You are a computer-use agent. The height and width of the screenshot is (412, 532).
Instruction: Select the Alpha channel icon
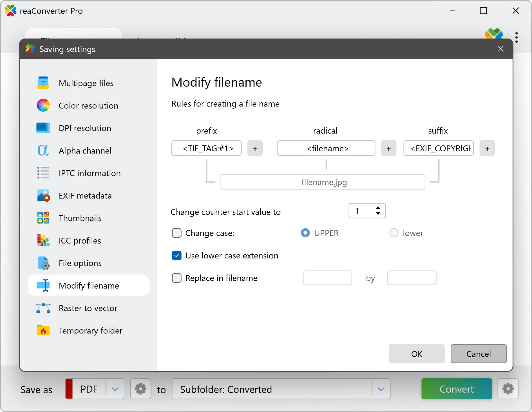pyautogui.click(x=43, y=150)
